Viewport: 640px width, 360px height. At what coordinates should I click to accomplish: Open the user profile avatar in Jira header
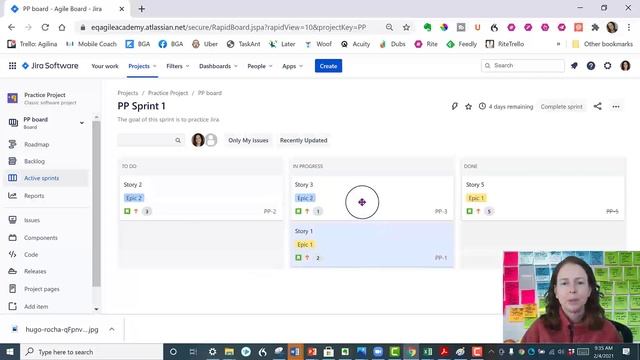[625, 66]
